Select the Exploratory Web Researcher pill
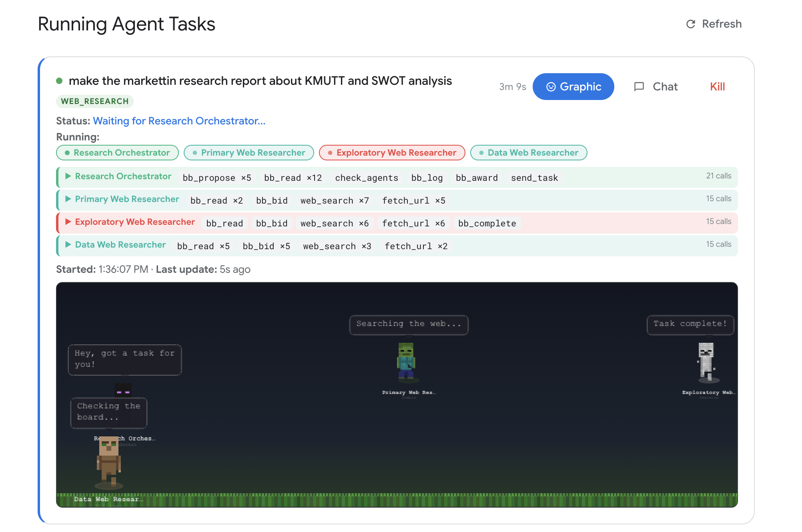The width and height of the screenshot is (802, 532). pyautogui.click(x=392, y=153)
